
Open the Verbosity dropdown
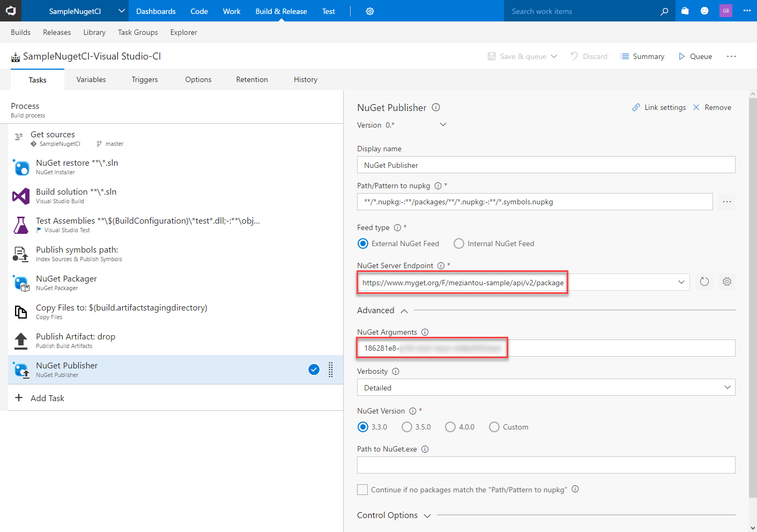click(546, 388)
